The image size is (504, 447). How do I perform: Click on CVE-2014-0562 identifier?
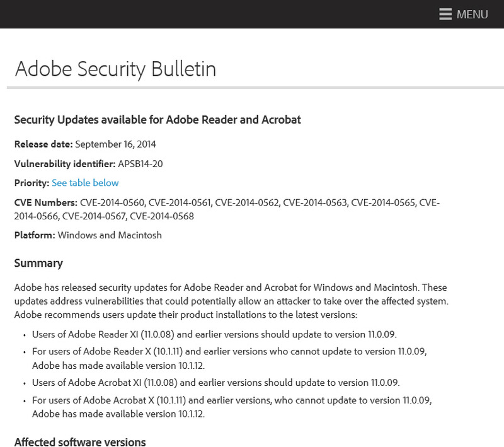pyautogui.click(x=249, y=202)
